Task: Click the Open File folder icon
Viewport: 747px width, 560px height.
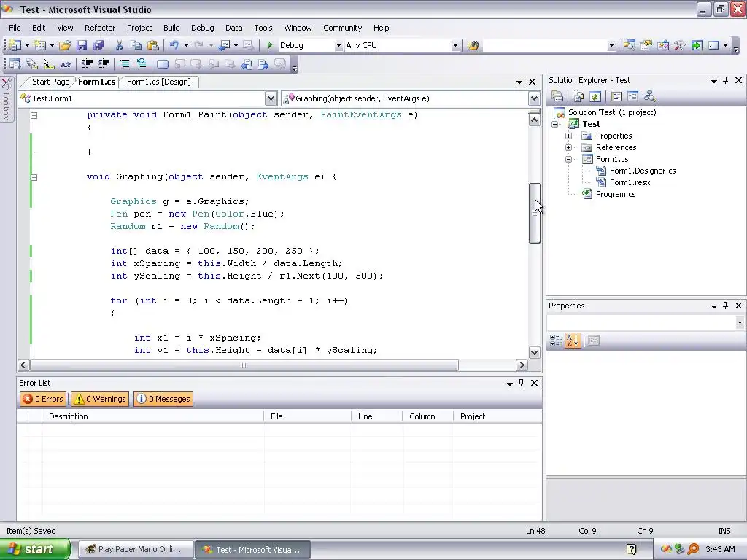Action: pos(65,45)
